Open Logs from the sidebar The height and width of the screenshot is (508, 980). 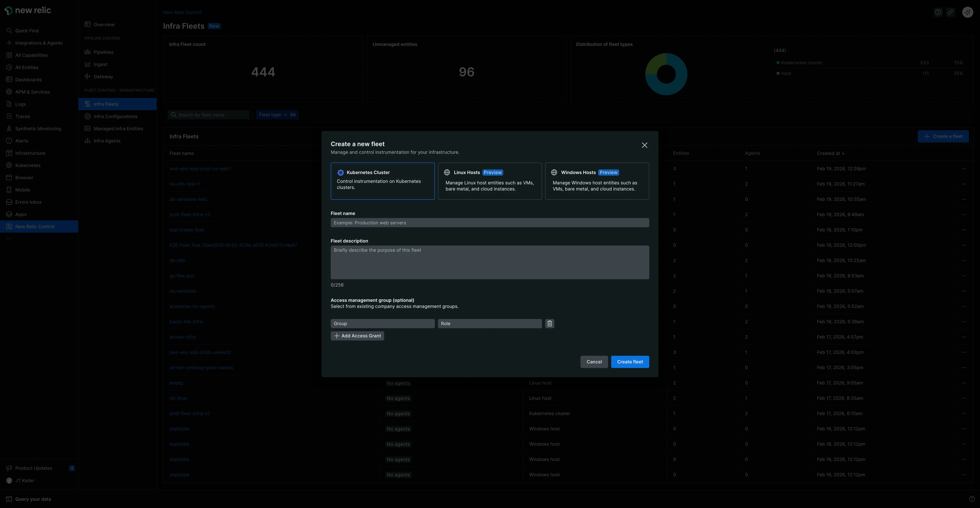21,104
